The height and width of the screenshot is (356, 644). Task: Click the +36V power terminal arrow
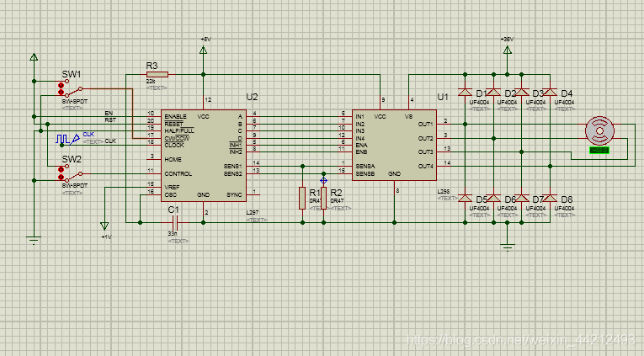click(507, 50)
